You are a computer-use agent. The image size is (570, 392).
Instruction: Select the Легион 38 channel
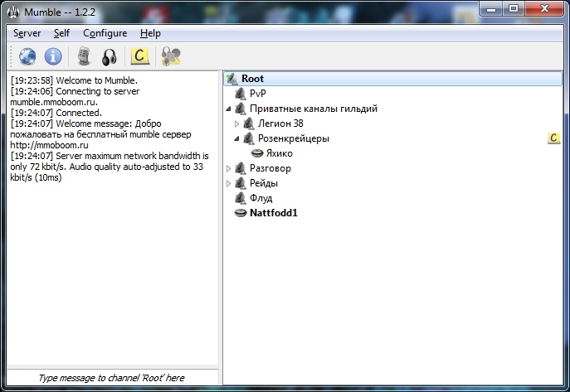tap(280, 123)
